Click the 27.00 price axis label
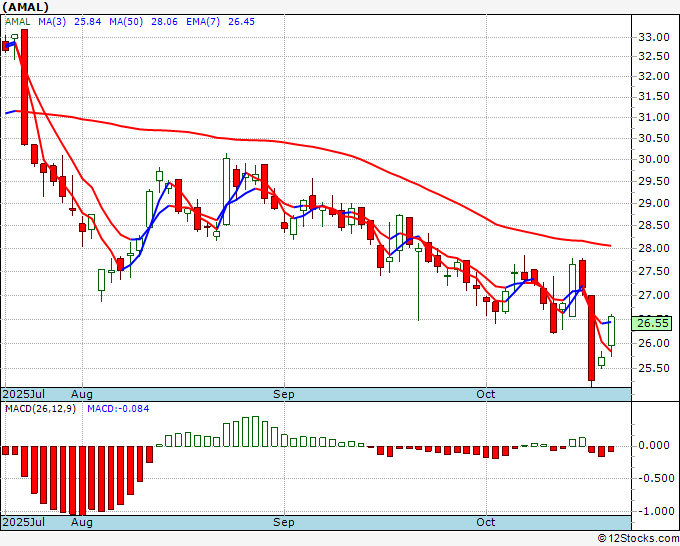This screenshot has width=680, height=546. point(654,295)
